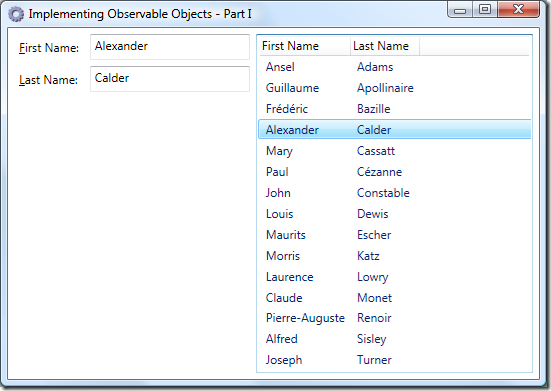Image resolution: width=551 pixels, height=391 pixels.
Task: Select Monet last name cell
Action: coord(374,298)
